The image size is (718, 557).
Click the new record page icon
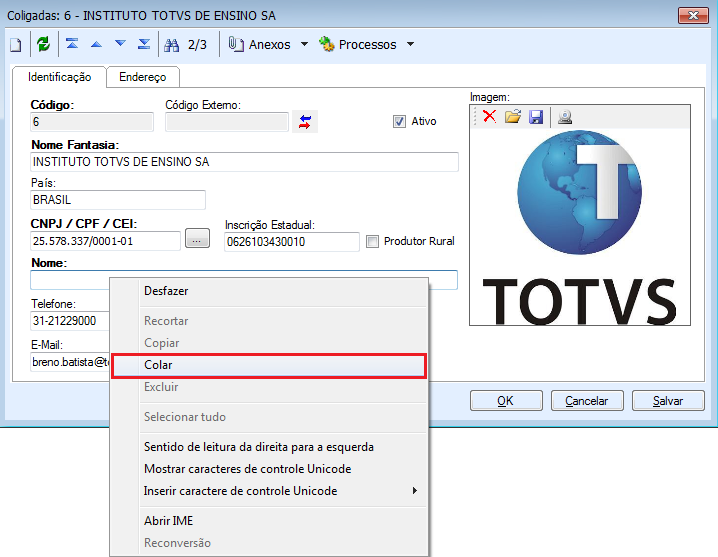pyautogui.click(x=16, y=45)
